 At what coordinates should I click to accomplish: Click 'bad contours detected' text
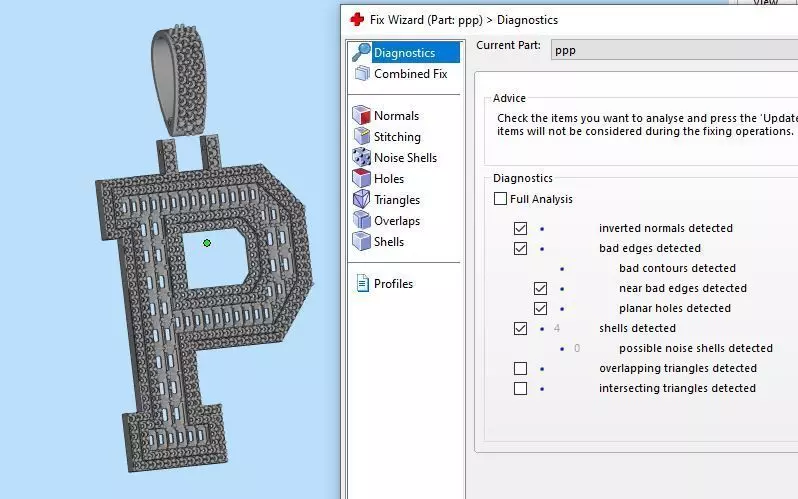[677, 268]
